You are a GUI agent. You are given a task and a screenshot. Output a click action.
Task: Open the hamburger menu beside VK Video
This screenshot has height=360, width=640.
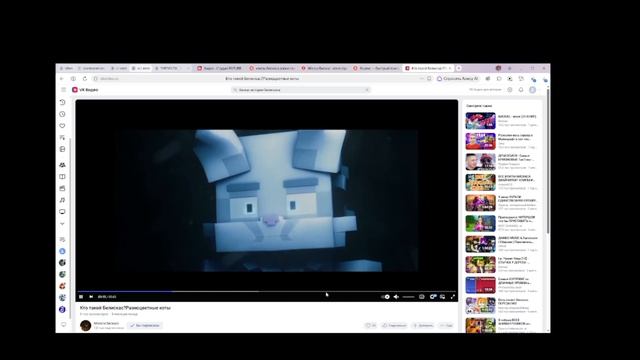pyautogui.click(x=63, y=90)
